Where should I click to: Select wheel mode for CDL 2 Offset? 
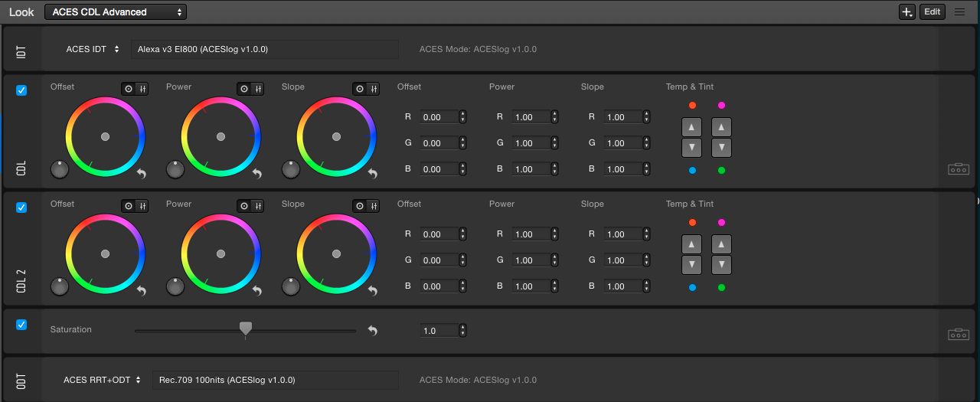click(x=128, y=206)
